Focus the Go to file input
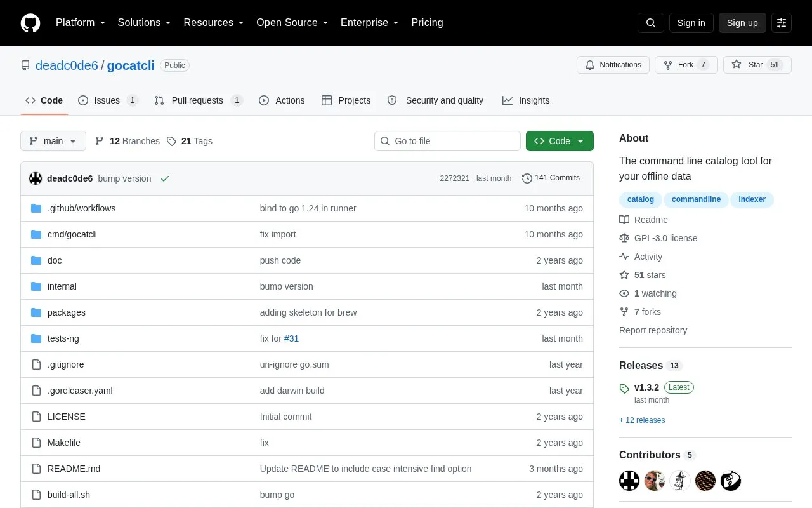The width and height of the screenshot is (812, 508). coord(447,141)
